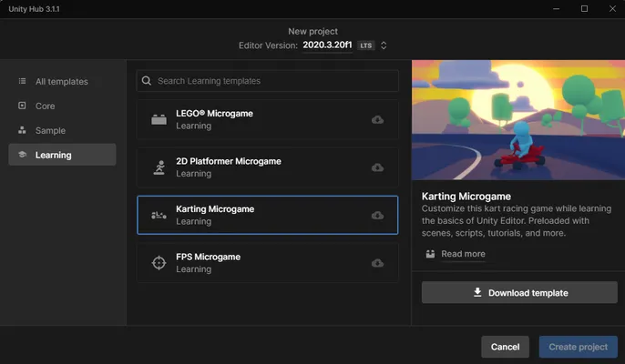
Task: Click the Download template button
Action: click(519, 293)
